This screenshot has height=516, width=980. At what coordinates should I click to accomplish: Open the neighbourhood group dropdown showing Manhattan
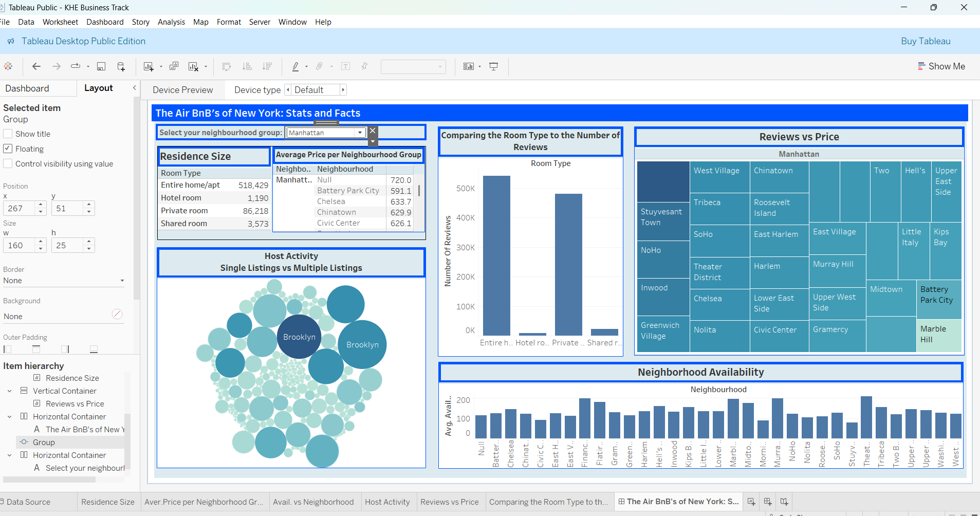click(360, 132)
